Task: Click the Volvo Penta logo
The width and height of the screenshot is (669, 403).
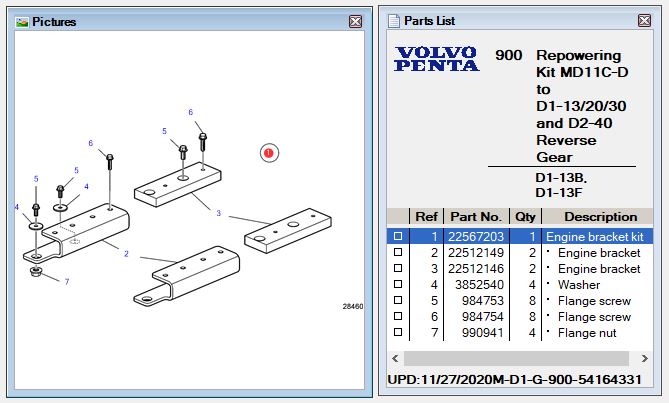Action: coord(436,59)
